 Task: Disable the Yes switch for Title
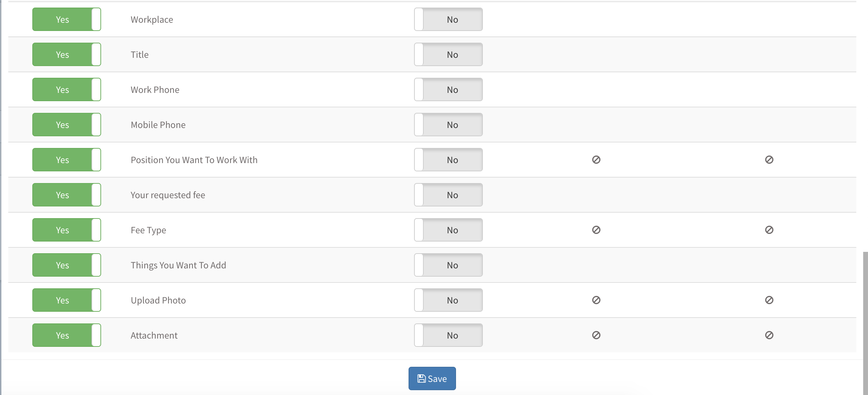point(67,54)
